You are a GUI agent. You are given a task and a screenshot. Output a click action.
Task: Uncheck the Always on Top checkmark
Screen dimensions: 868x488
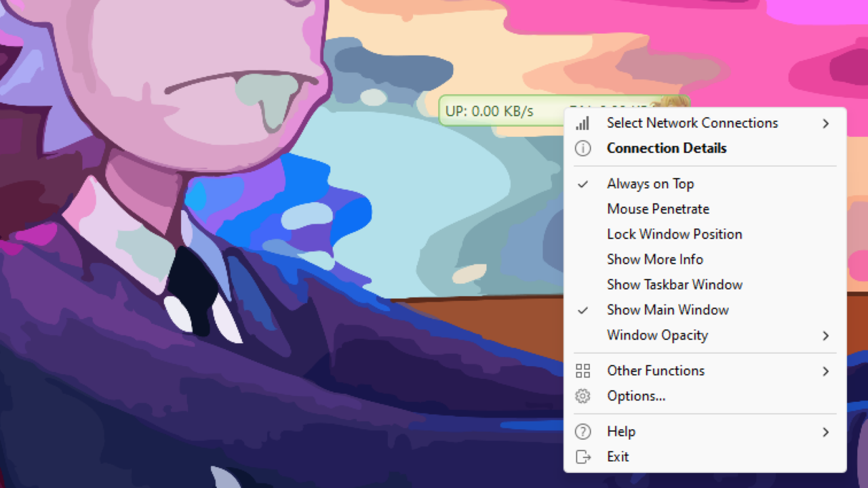pyautogui.click(x=583, y=184)
